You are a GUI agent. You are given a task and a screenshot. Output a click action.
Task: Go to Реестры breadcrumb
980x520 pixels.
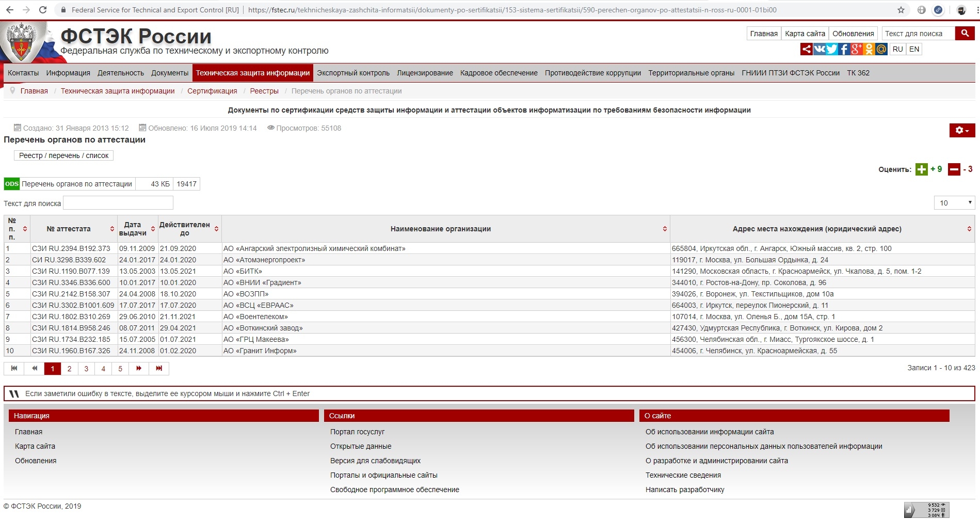(x=264, y=91)
